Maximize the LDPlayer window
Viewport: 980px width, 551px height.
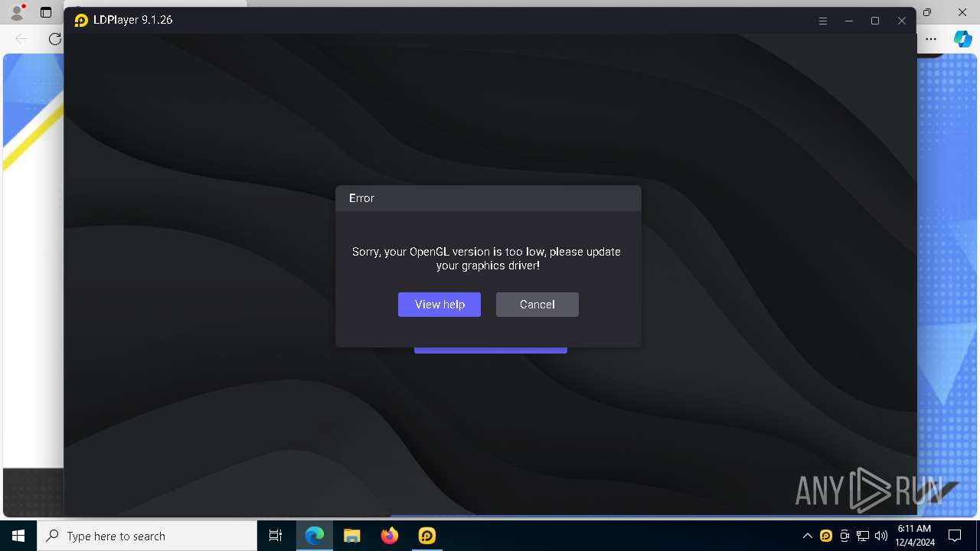point(875,21)
